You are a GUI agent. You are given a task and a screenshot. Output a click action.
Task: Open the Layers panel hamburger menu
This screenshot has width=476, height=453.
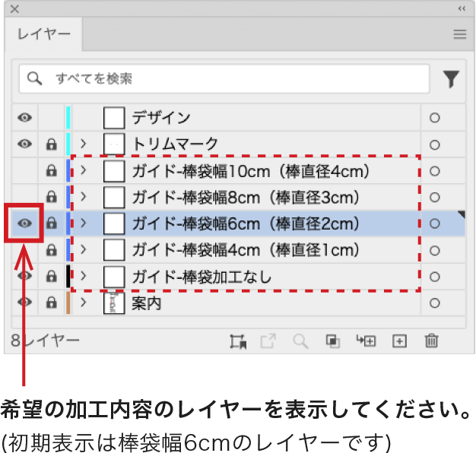point(459,34)
